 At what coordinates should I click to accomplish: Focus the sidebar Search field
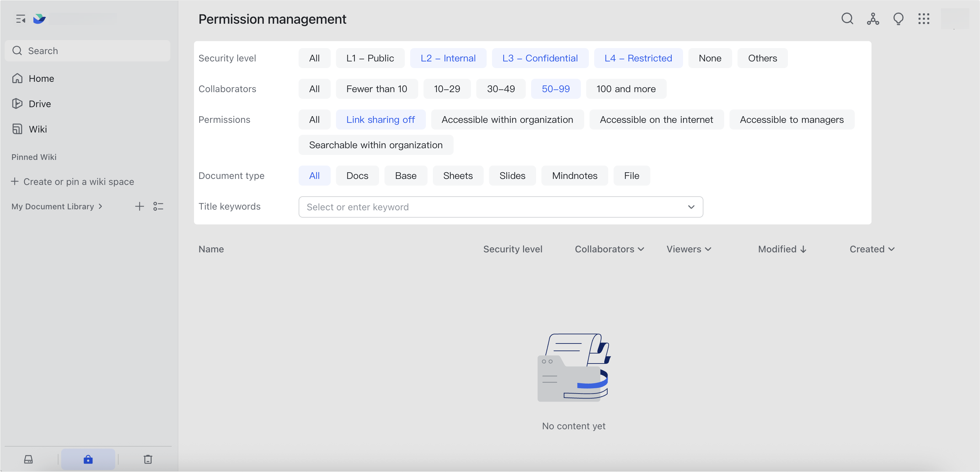click(x=88, y=51)
